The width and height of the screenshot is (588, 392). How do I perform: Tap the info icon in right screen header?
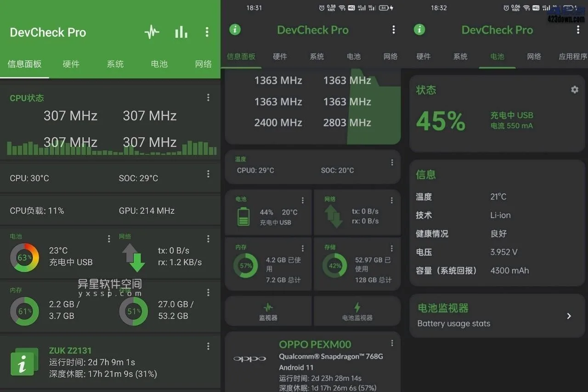tap(419, 30)
